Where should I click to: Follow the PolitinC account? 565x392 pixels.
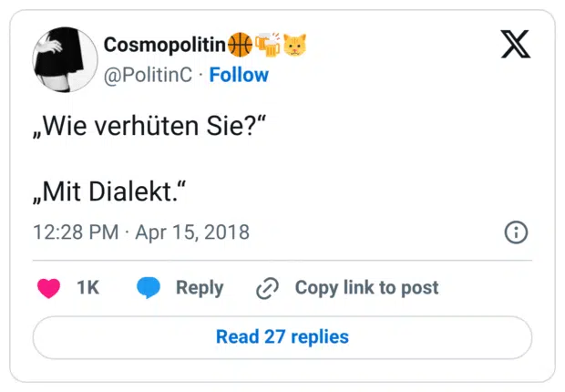point(239,75)
